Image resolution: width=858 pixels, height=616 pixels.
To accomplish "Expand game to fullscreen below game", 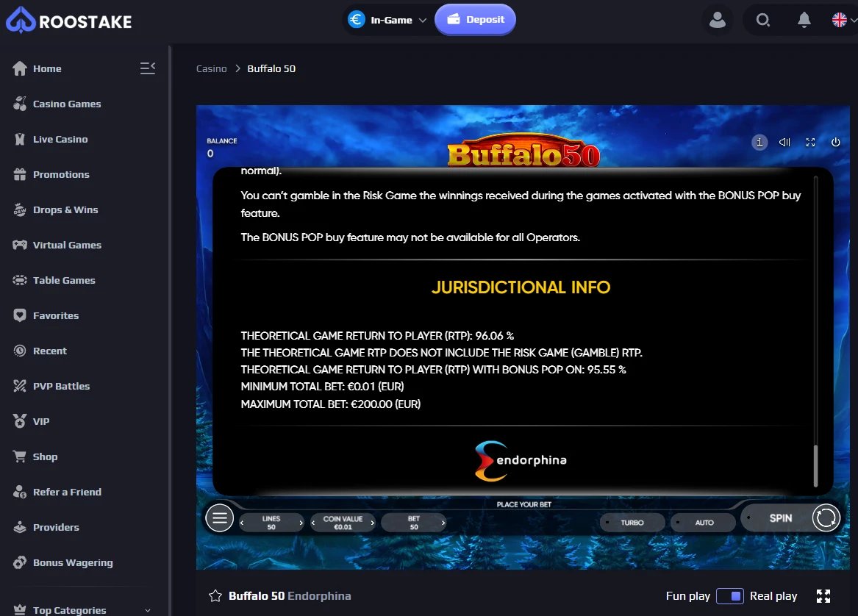I will (823, 595).
